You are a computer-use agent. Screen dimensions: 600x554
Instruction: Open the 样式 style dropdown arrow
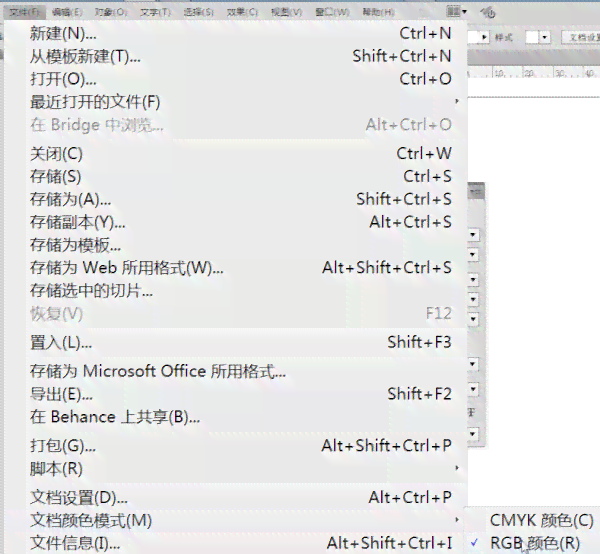click(545, 37)
